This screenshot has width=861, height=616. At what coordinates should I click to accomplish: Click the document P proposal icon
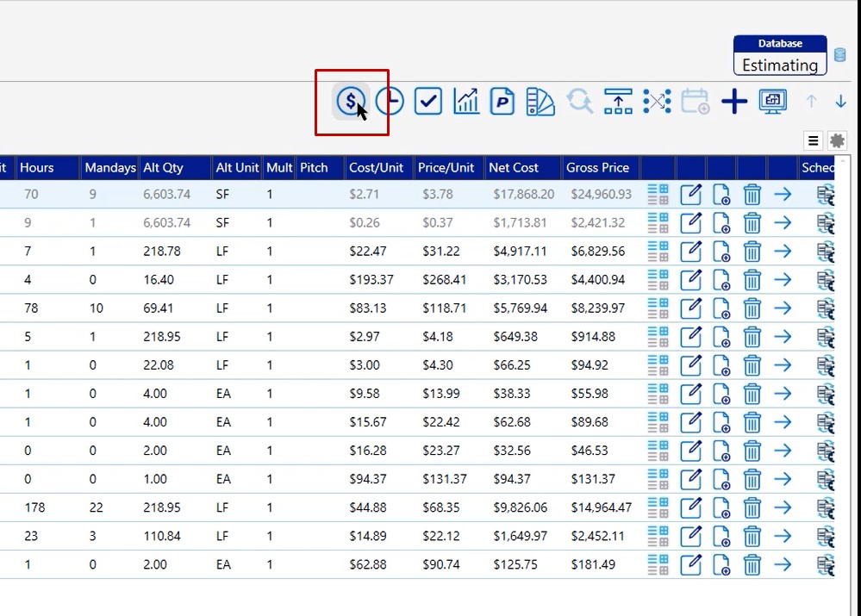click(x=502, y=102)
